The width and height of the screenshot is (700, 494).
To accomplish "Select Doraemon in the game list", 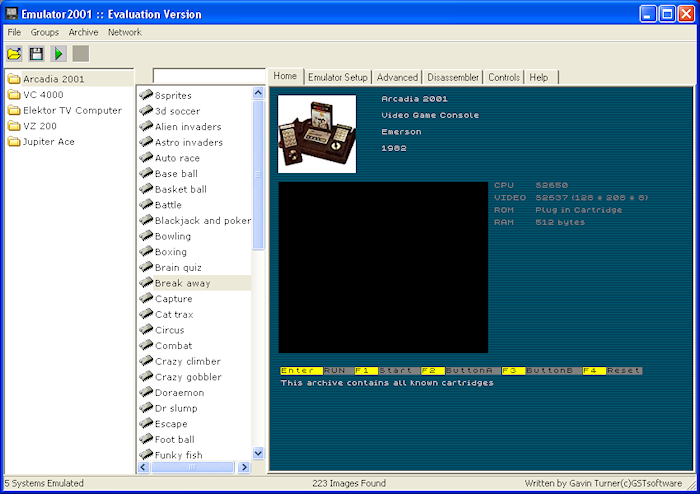I will pyautogui.click(x=179, y=392).
